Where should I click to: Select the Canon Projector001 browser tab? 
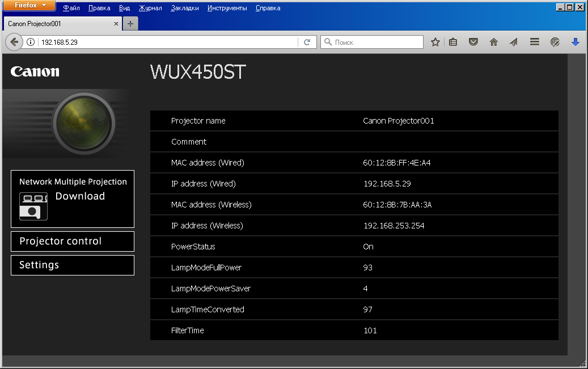(x=62, y=24)
